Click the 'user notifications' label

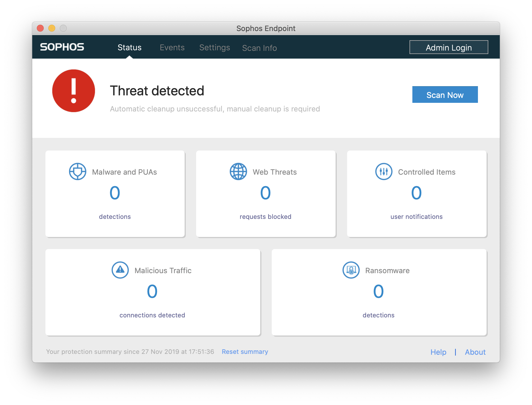417,217
